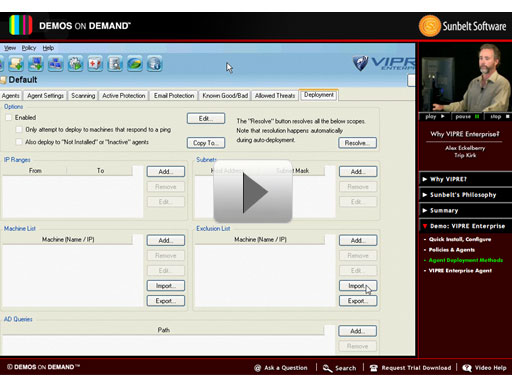The width and height of the screenshot is (512, 384).
Task: Switch to the Agent Settings tab
Action: tap(45, 96)
